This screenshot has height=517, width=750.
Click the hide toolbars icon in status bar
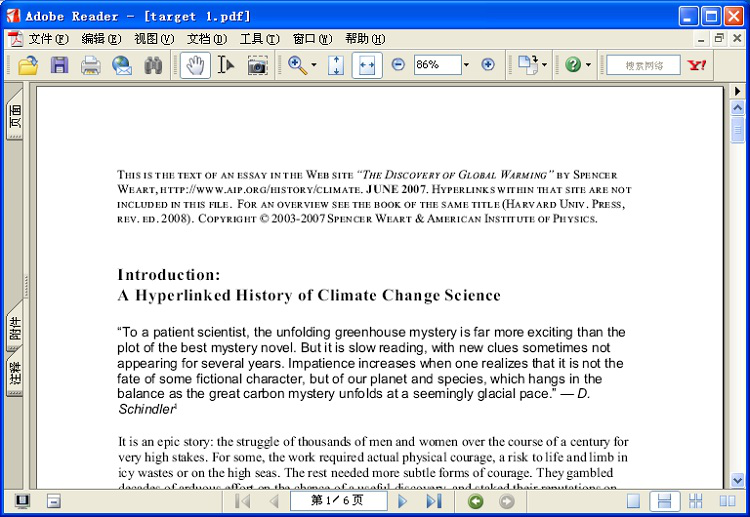point(54,501)
